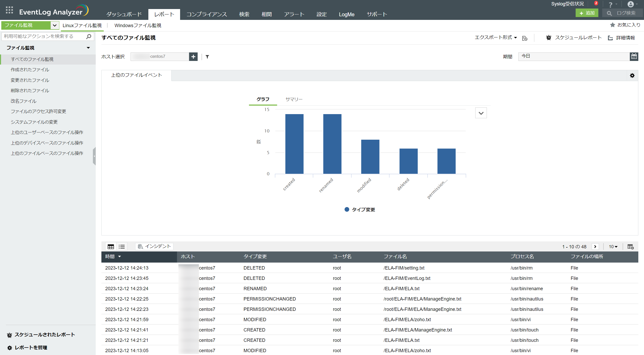Open the chart type chevron dropdown
This screenshot has height=355, width=644.
481,113
